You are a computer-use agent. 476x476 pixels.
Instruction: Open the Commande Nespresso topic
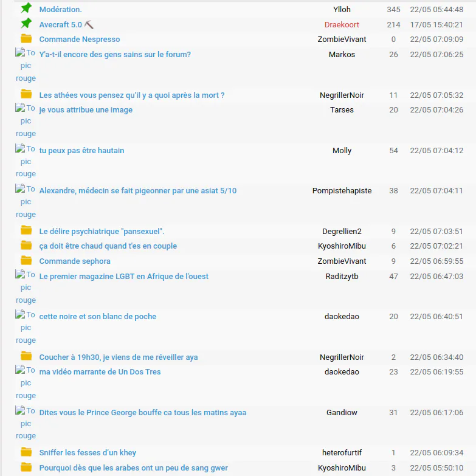point(80,39)
